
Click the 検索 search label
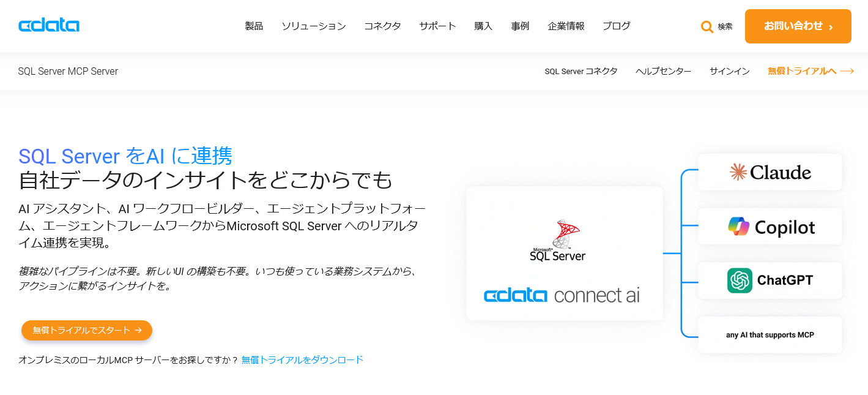point(725,27)
